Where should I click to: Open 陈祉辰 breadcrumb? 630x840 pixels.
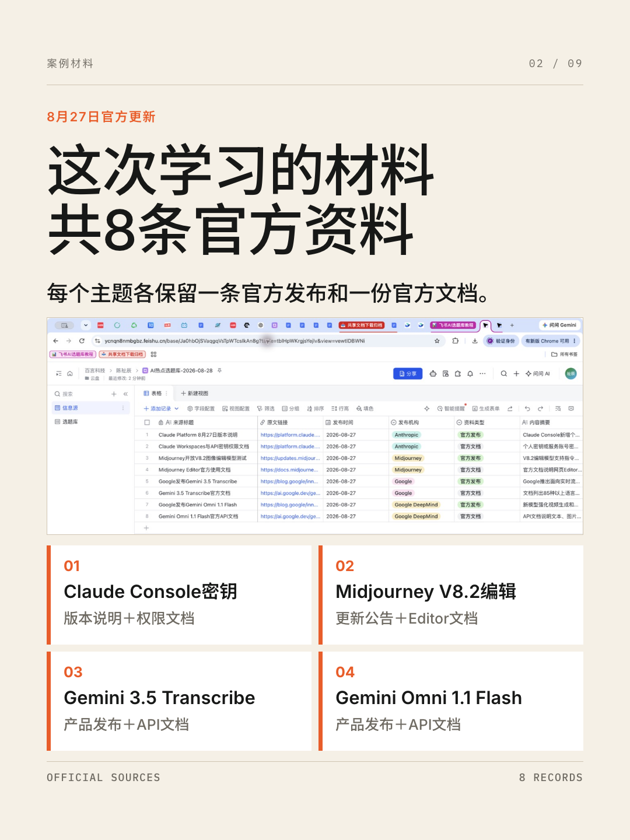click(124, 370)
